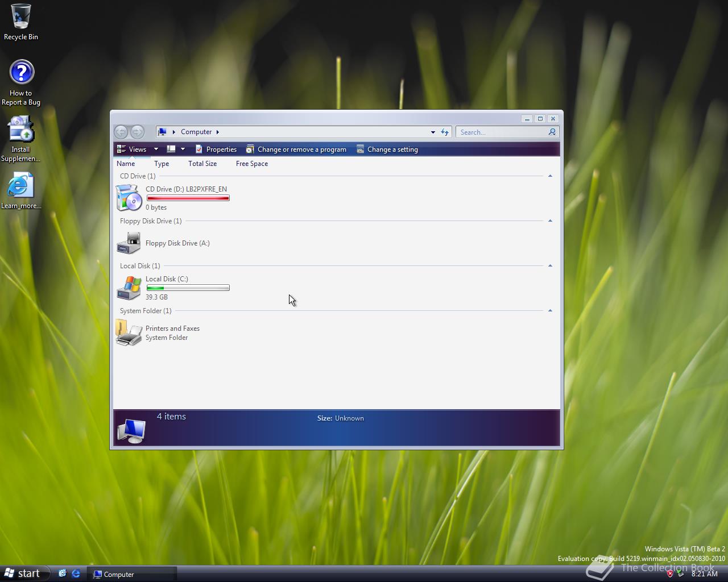Launch Internet Explorer from the quick launch
The height and width of the screenshot is (582, 728).
click(76, 574)
